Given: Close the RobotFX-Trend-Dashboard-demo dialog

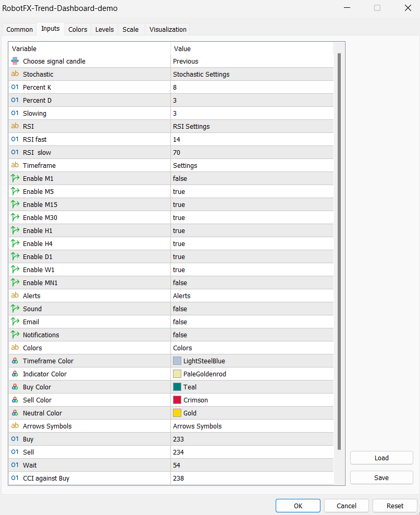Looking at the screenshot, I should click(408, 8).
